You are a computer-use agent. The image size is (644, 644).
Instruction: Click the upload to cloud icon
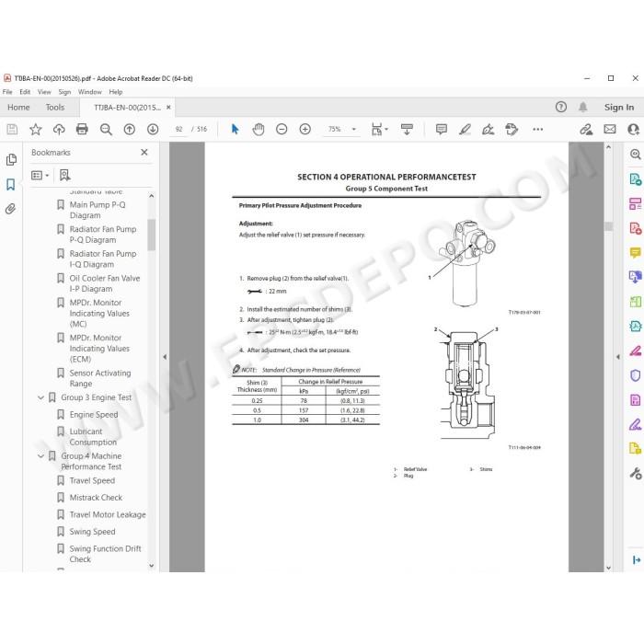59,130
